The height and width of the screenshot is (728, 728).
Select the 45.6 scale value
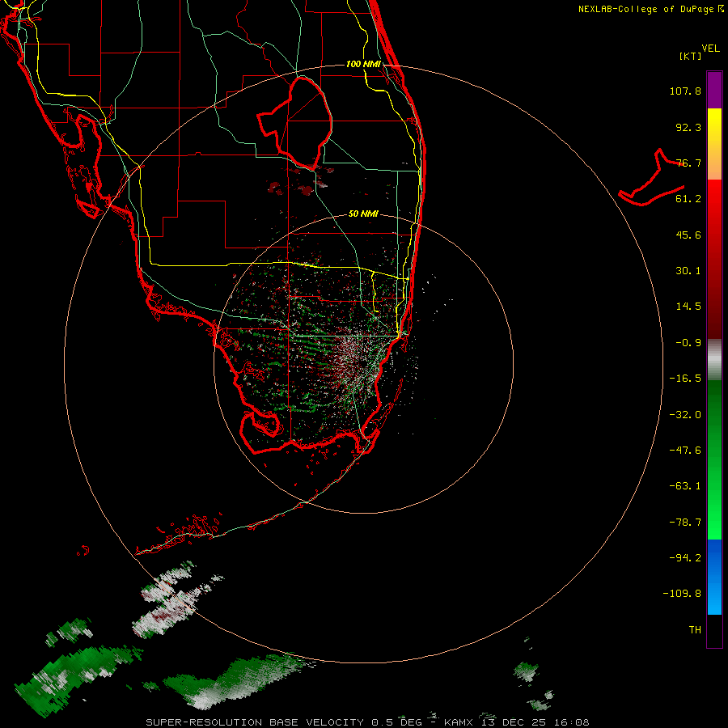coord(688,235)
